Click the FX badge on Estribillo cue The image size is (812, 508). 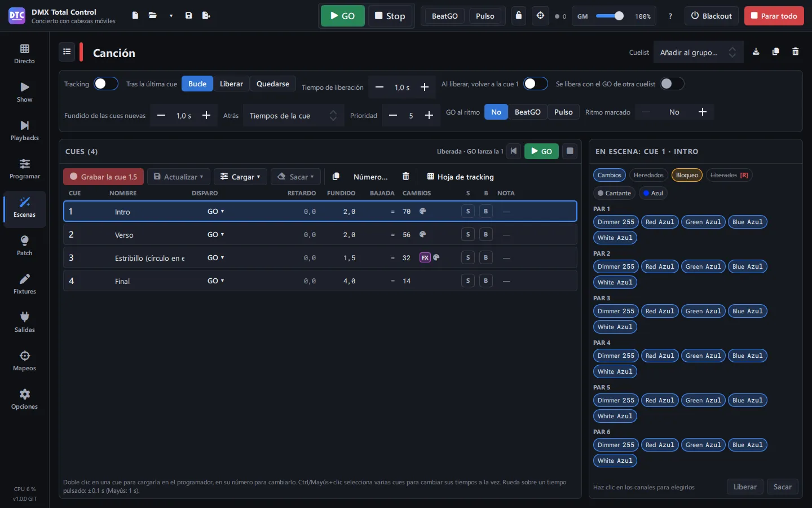tap(425, 258)
